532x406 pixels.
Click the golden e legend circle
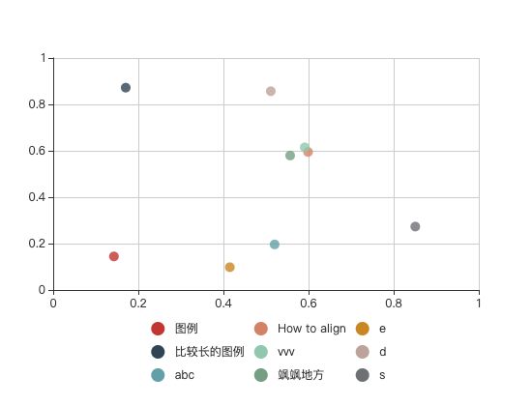point(363,329)
